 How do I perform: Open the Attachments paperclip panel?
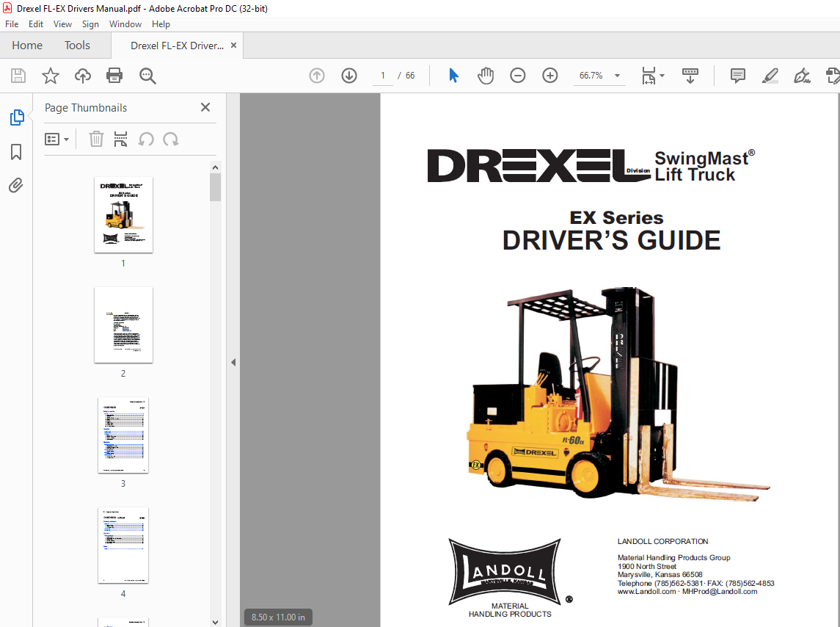click(16, 186)
